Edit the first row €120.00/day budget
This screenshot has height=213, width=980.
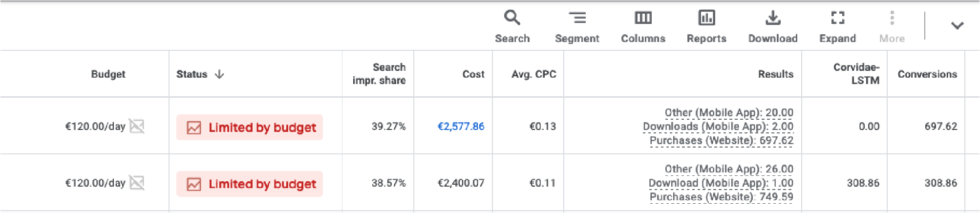95,127
